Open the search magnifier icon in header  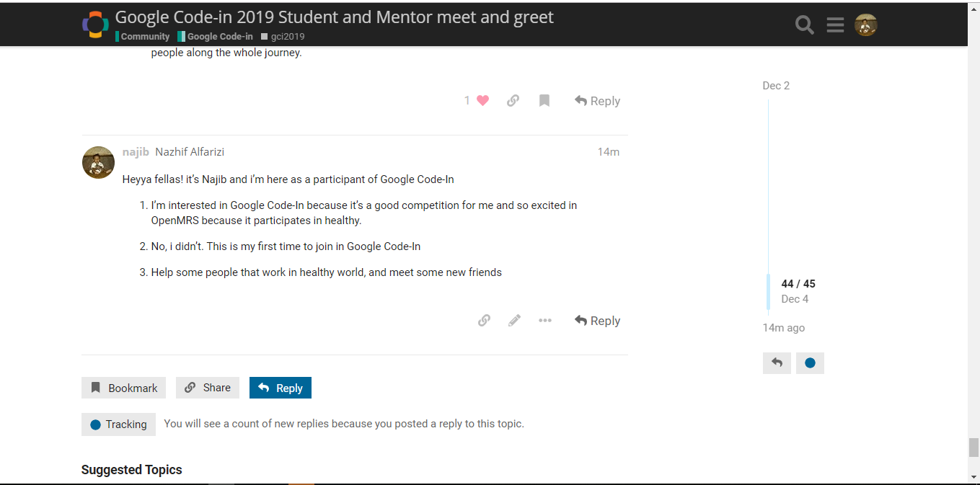coord(804,25)
